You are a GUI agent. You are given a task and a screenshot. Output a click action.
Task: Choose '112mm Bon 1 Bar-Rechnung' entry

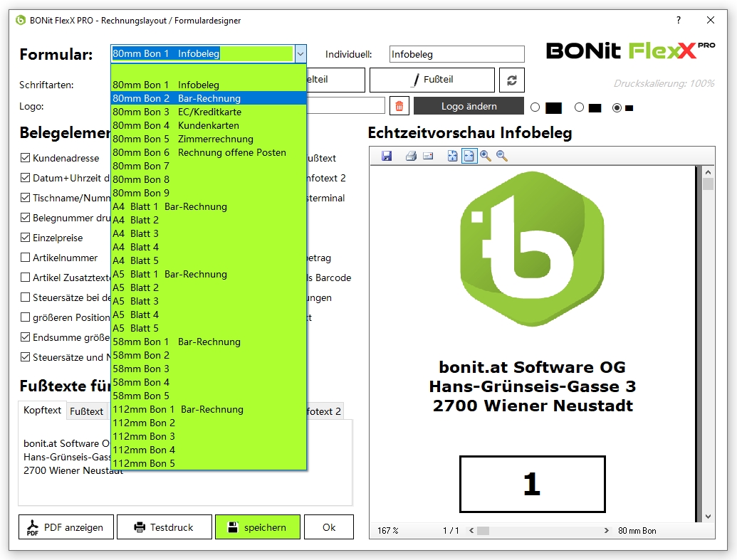[209, 410]
